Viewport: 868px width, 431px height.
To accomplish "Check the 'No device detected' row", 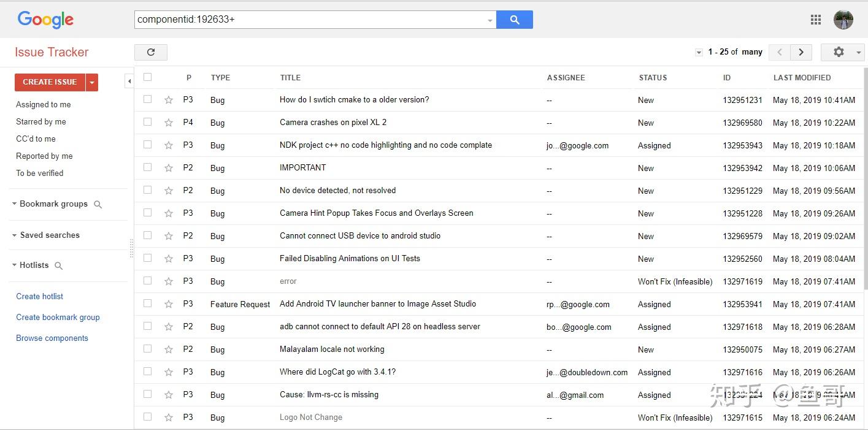I will pyautogui.click(x=147, y=189).
